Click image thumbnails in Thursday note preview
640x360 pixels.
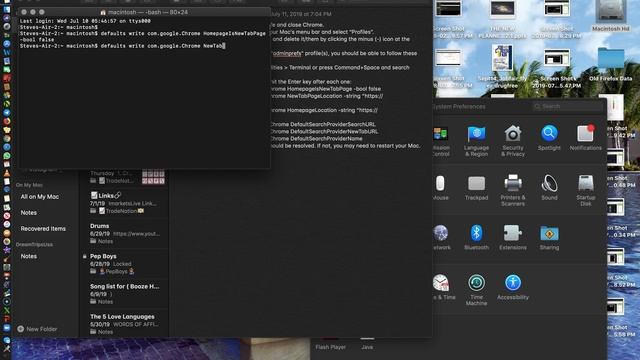pyautogui.click(x=153, y=177)
